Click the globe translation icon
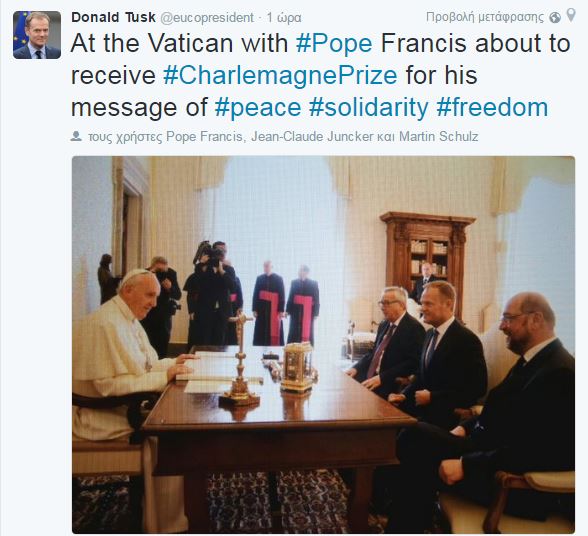 (x=555, y=17)
